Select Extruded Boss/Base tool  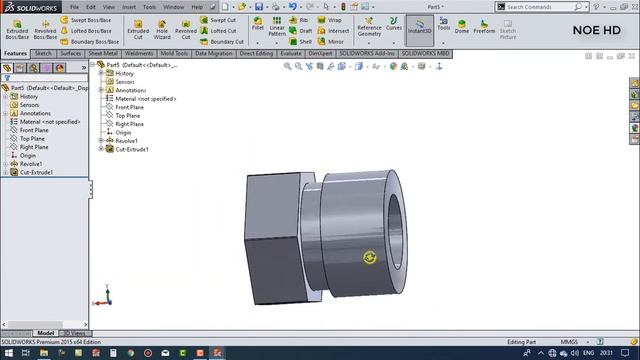coord(17,29)
